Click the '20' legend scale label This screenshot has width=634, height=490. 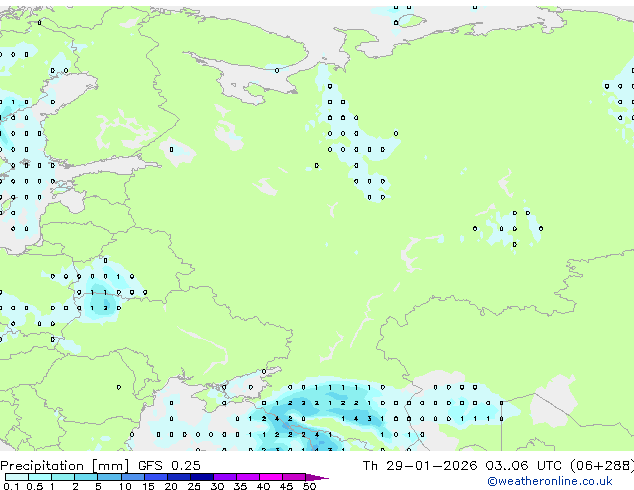(x=171, y=486)
